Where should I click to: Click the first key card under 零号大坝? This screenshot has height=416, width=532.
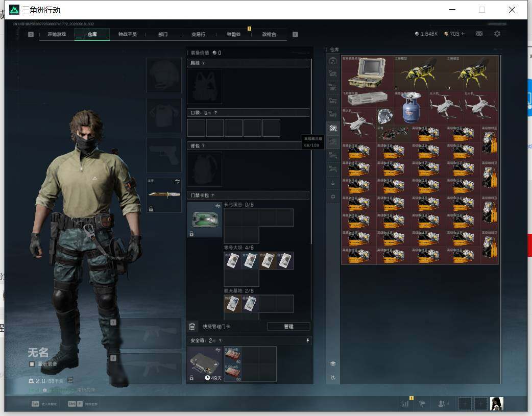tap(233, 261)
